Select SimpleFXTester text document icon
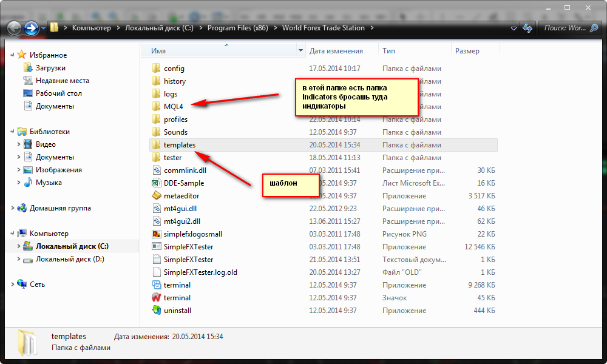 (x=157, y=260)
